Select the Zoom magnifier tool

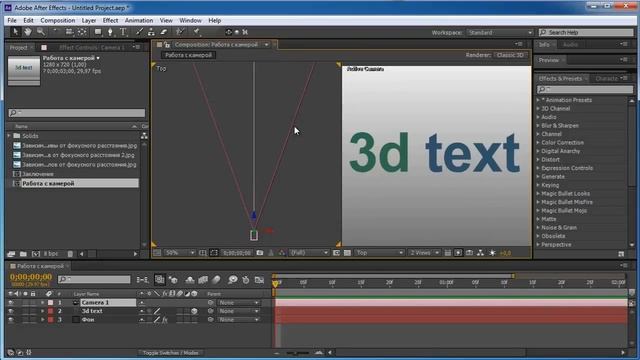coord(40,32)
